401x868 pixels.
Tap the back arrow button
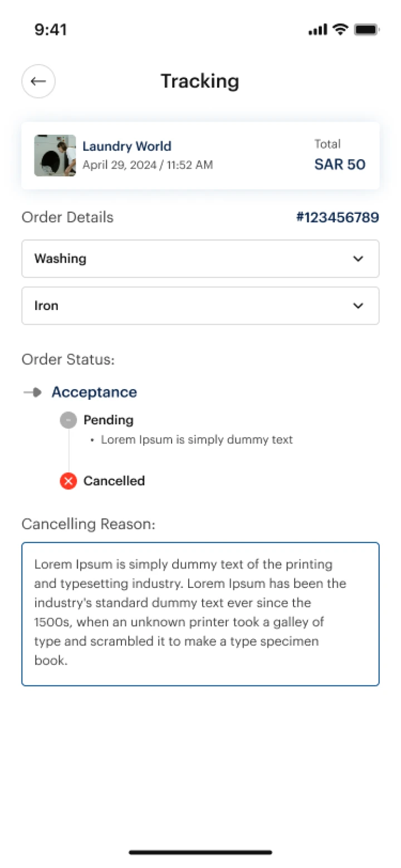point(38,81)
